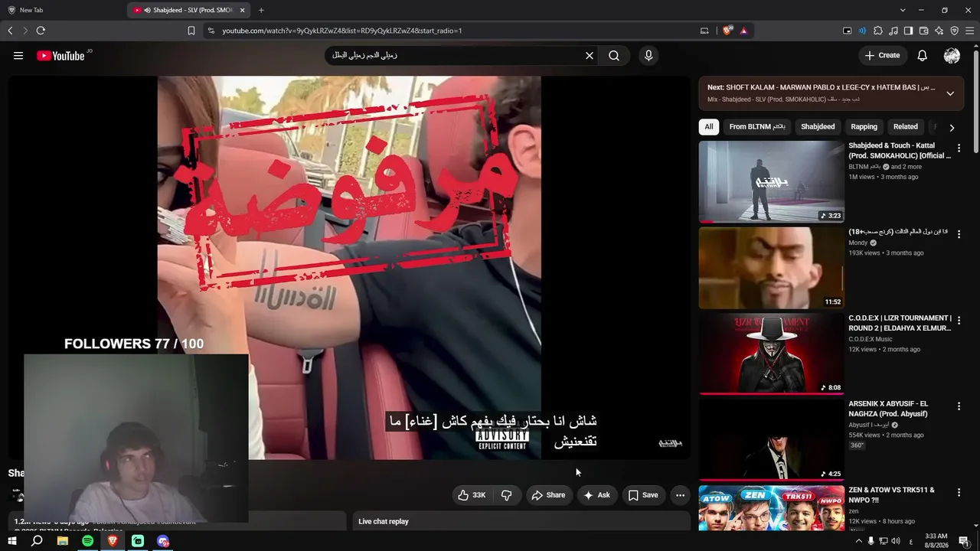Close the Shabjdeed - SLV tab
The height and width of the screenshot is (551, 980).
click(243, 10)
